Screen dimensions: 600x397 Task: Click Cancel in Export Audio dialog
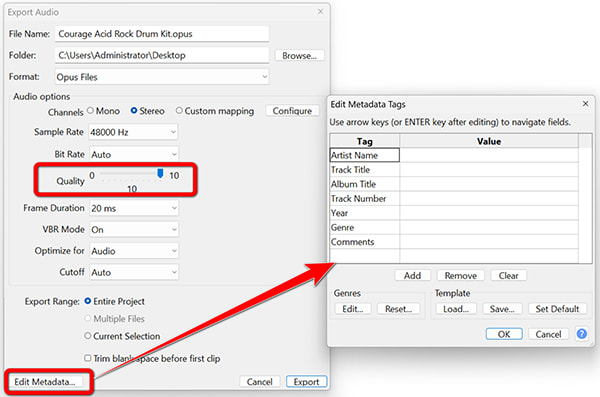coord(259,382)
